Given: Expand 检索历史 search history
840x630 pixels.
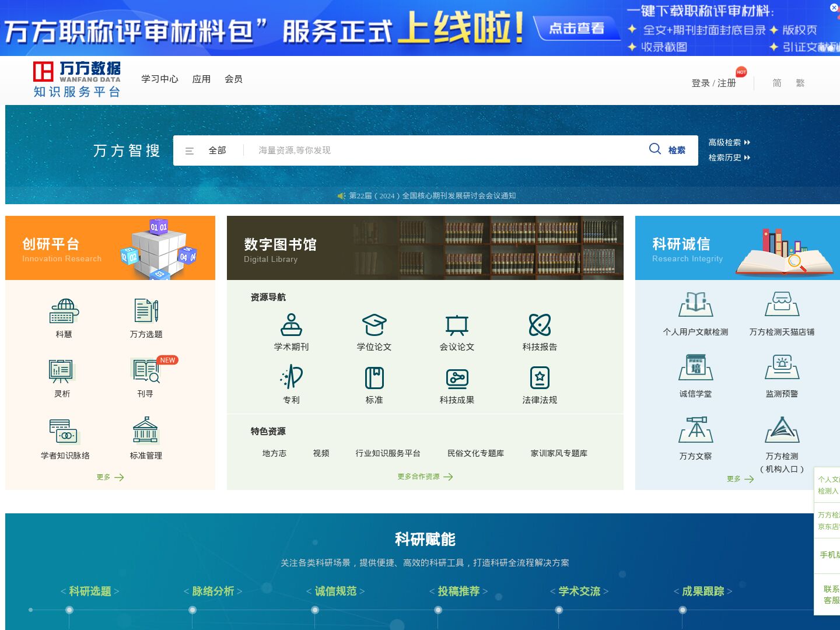Looking at the screenshot, I should point(729,157).
